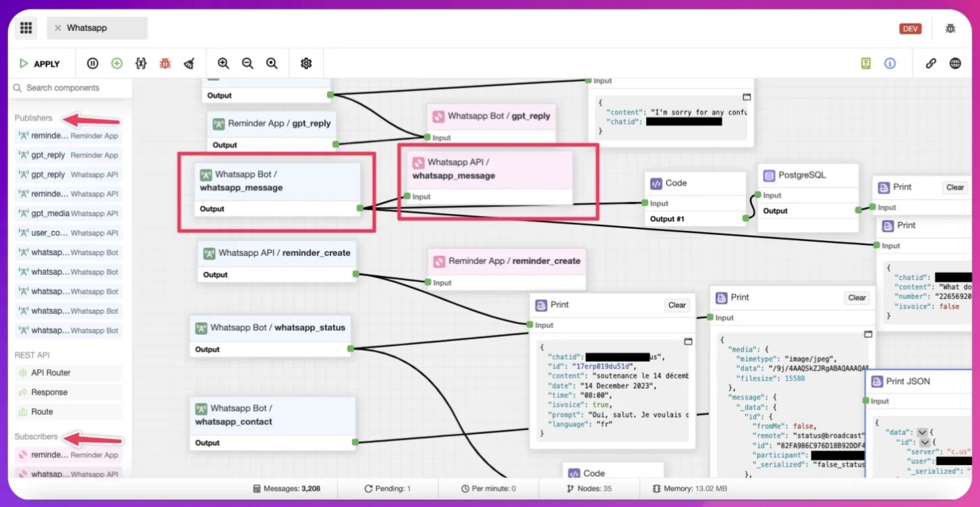The image size is (980, 507).
Task: Select sidebar gpt_reply Whatsapp API component
Action: click(69, 175)
